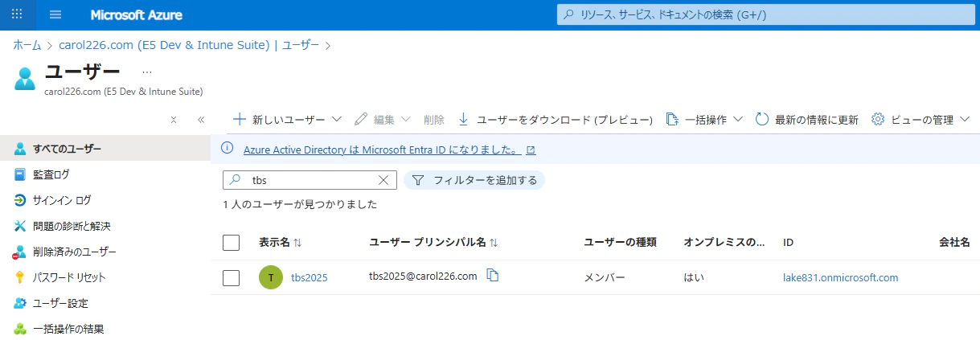Expand the 一括操作 dropdown chevron

point(738,119)
